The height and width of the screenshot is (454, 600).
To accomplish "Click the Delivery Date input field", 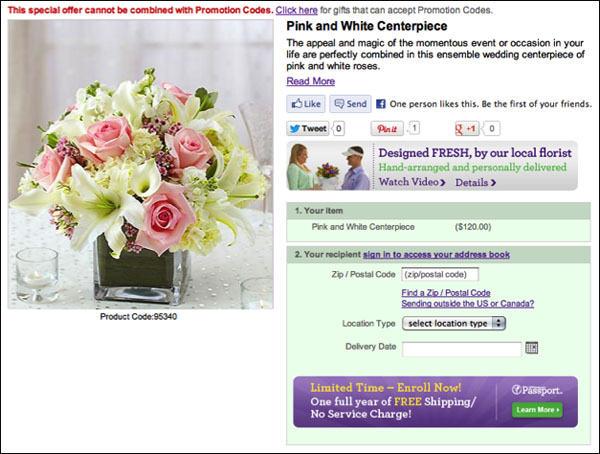I will click(x=461, y=349).
